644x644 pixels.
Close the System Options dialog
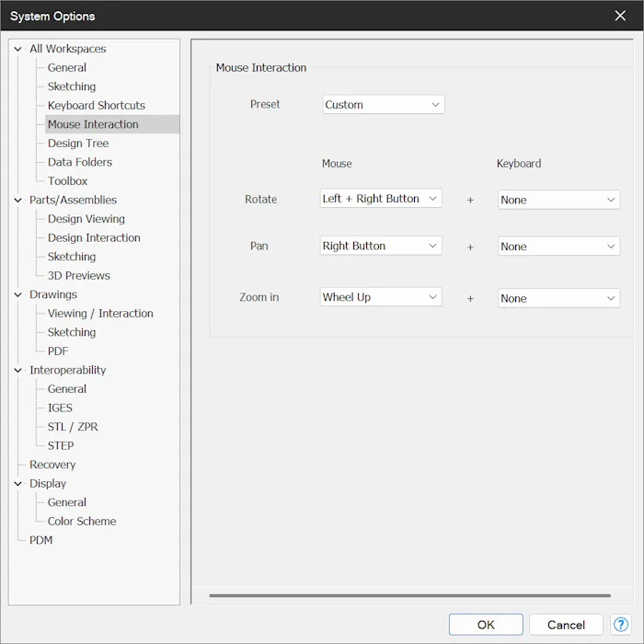pyautogui.click(x=620, y=16)
